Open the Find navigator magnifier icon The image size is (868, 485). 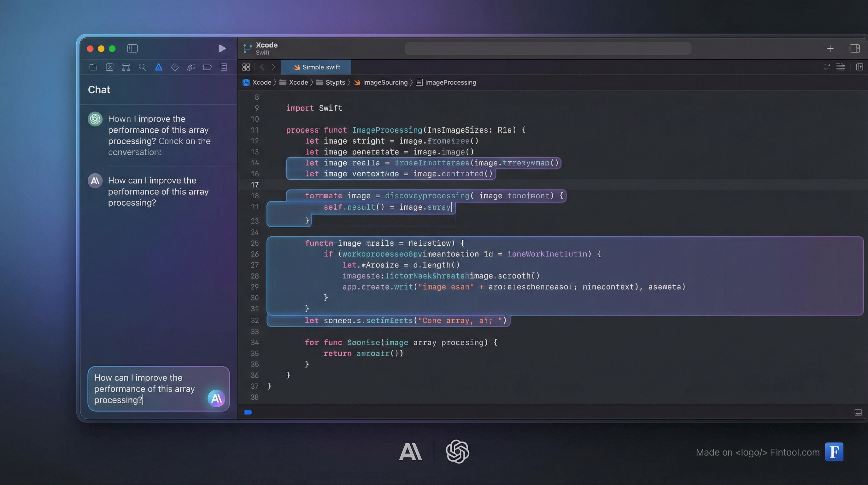(x=142, y=68)
